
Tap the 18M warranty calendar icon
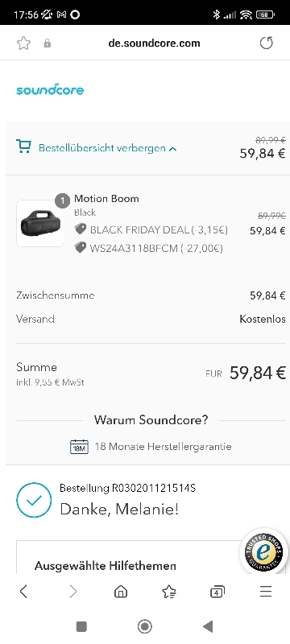pyautogui.click(x=79, y=447)
